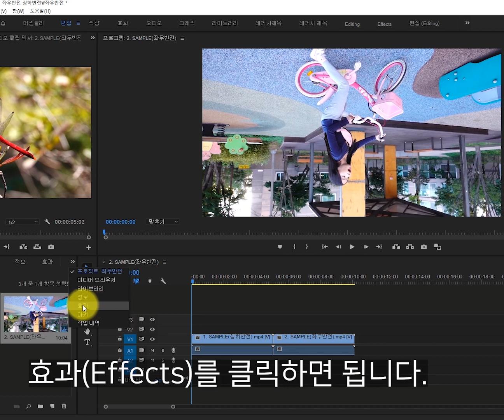This screenshot has width=504, height=420.
Task: Choose 작업 내역 from the open context menu
Action: [x=89, y=323]
